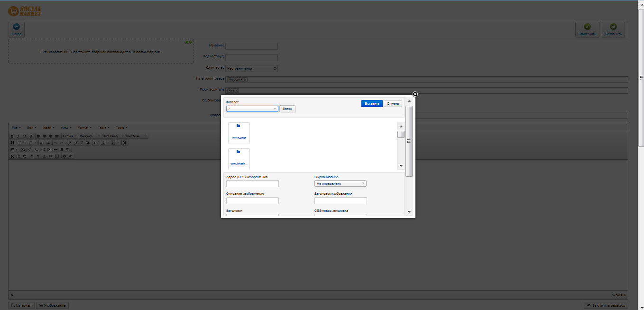This screenshot has height=310, width=644.
Task: Insert horizontal line icon
Action: pyautogui.click(x=55, y=150)
